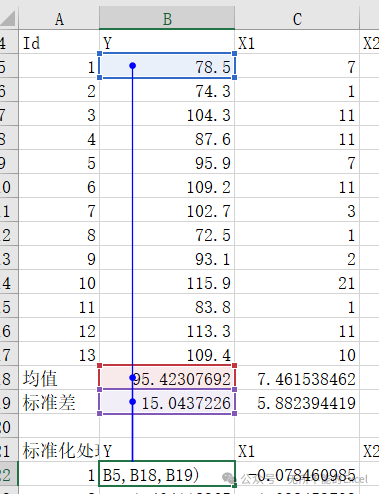Click cell containing 83.8
379x494 pixels.
(x=167, y=306)
